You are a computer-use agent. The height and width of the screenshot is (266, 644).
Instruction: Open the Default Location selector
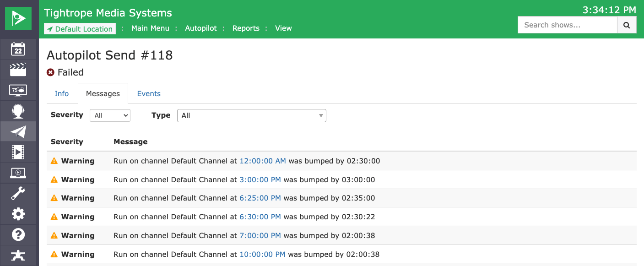[x=79, y=28]
